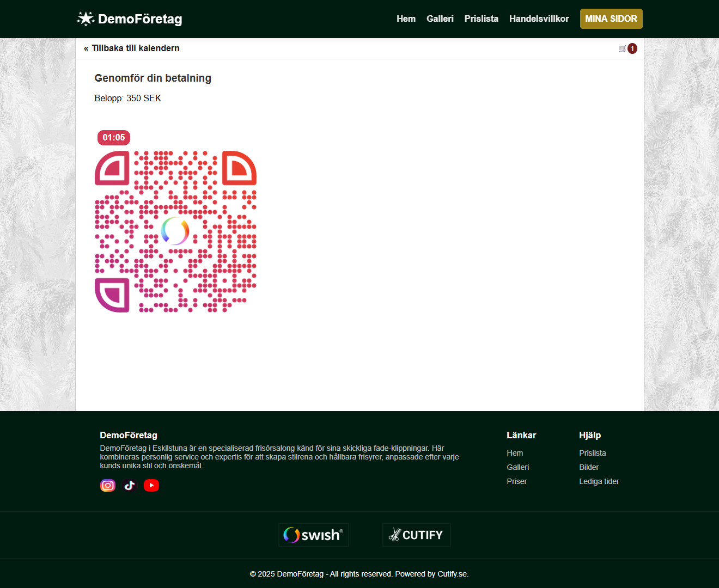
Task: Click the 'Länkar' footer heading
Action: (521, 435)
